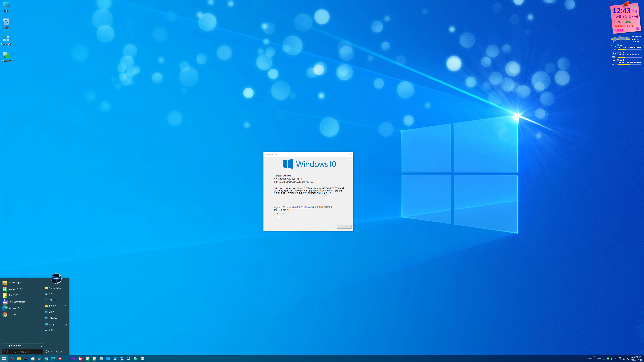Open Microsoft 소프트웨어 사용 조건 link
Image resolution: width=644 pixels, height=362 pixels.
coord(297,207)
